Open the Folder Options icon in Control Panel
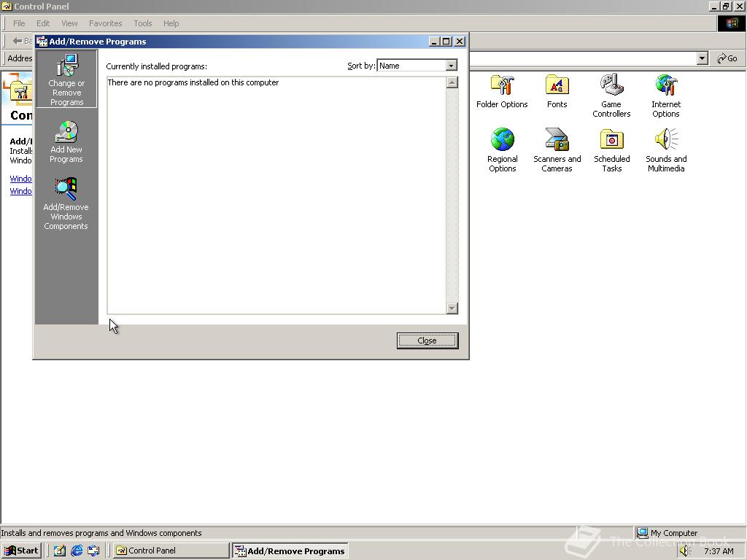747x560 pixels. coord(502,91)
